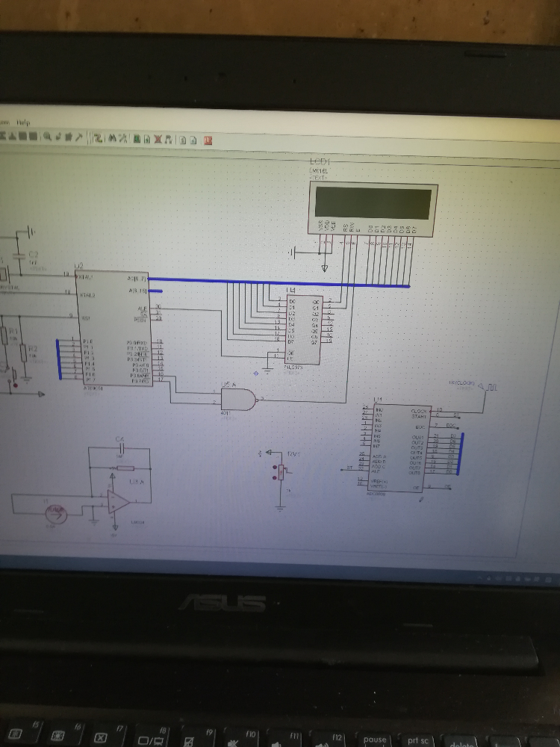Viewport: 560px width, 747px height.
Task: Select the AT89C51 microcontroller U2
Action: [113, 329]
